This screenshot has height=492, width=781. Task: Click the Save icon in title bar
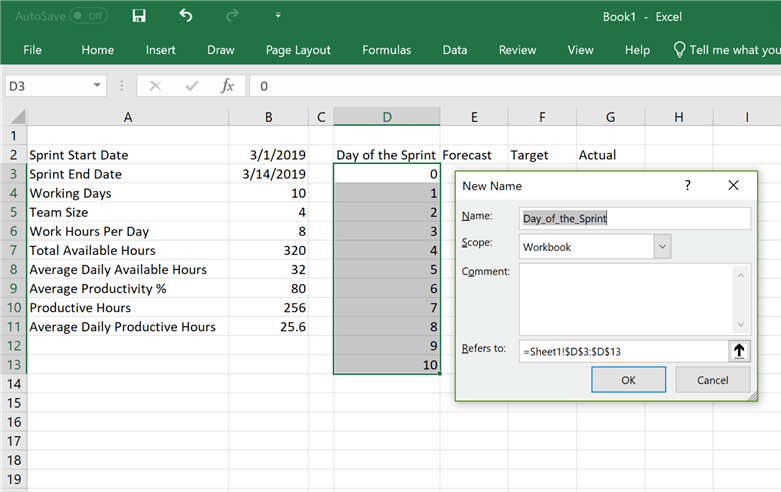click(x=139, y=16)
